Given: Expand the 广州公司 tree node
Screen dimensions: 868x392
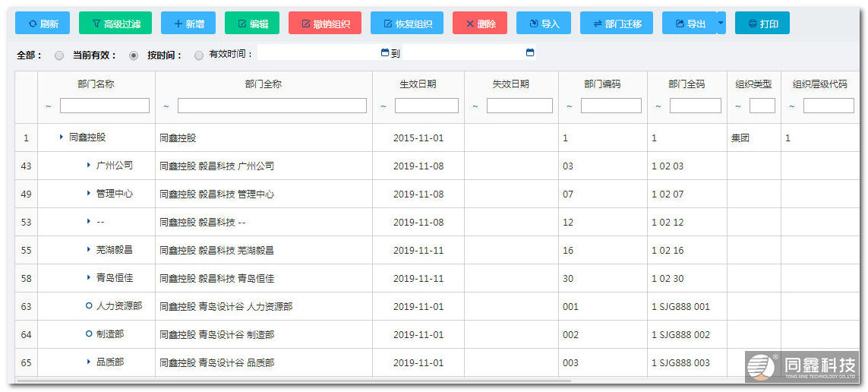Looking at the screenshot, I should click(89, 166).
